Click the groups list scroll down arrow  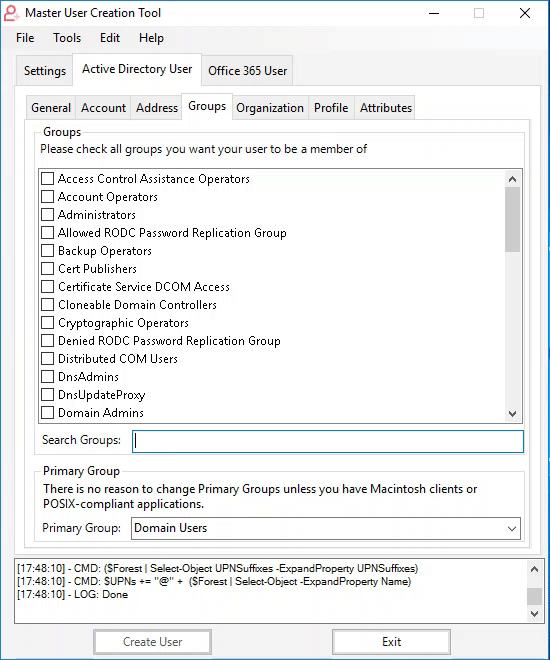pyautogui.click(x=512, y=413)
